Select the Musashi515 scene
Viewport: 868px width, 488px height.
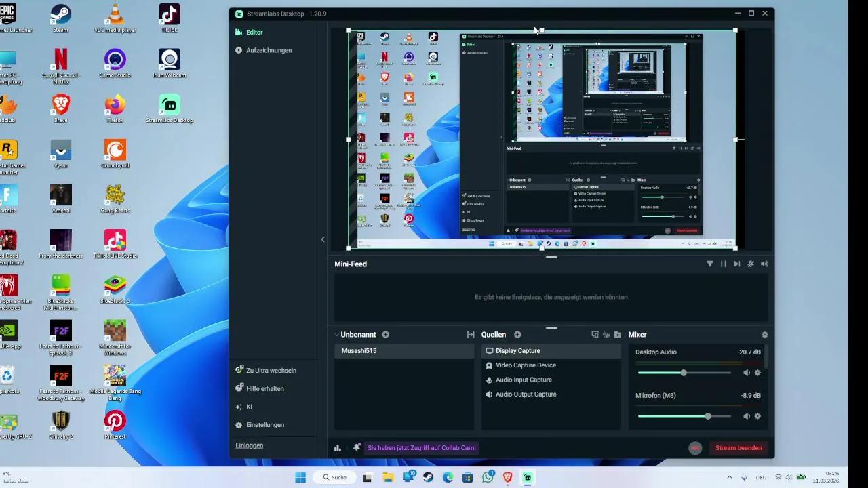coord(405,351)
